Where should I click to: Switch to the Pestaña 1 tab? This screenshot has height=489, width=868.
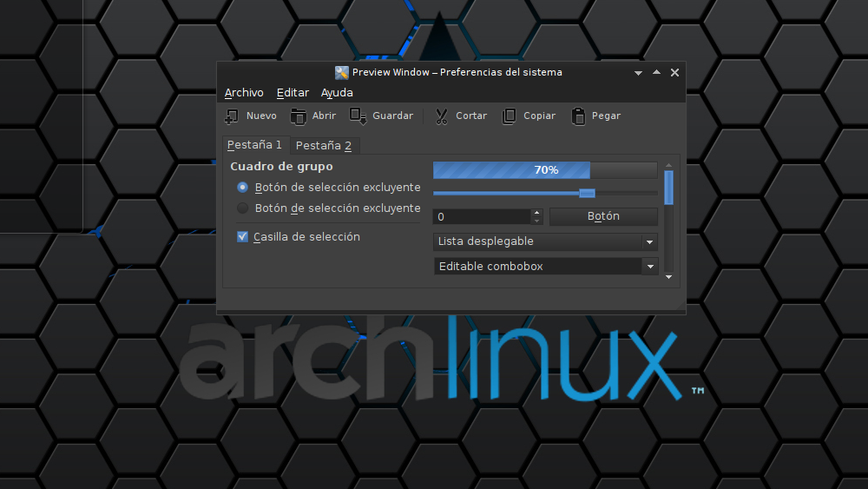255,144
